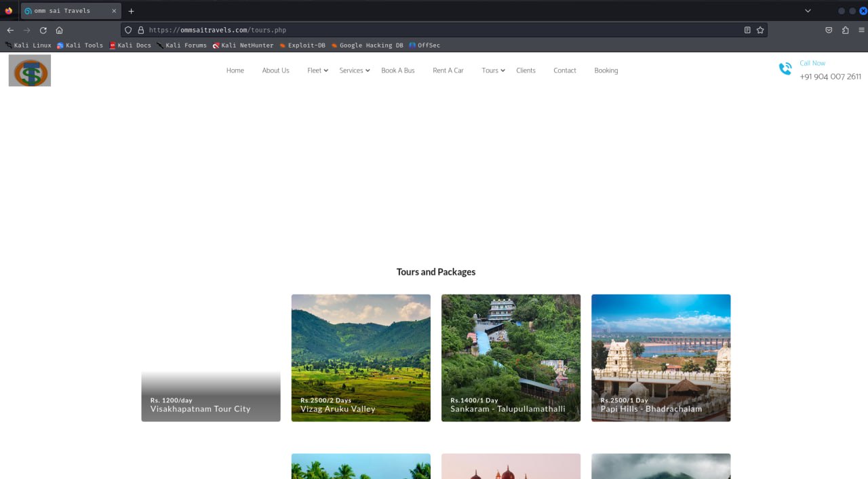Open the Vizag Aruku Valley tour card
Screen dimensions: 868x479
[361, 358]
